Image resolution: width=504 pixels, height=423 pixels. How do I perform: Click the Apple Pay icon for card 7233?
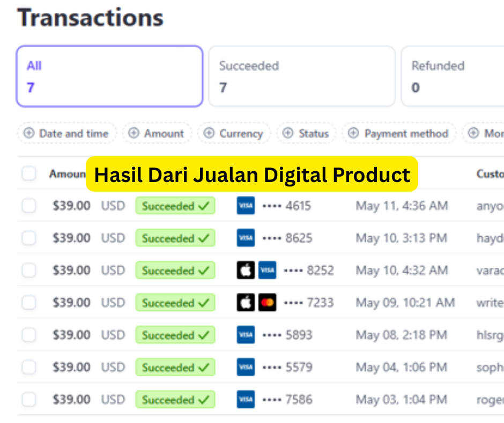(x=246, y=303)
